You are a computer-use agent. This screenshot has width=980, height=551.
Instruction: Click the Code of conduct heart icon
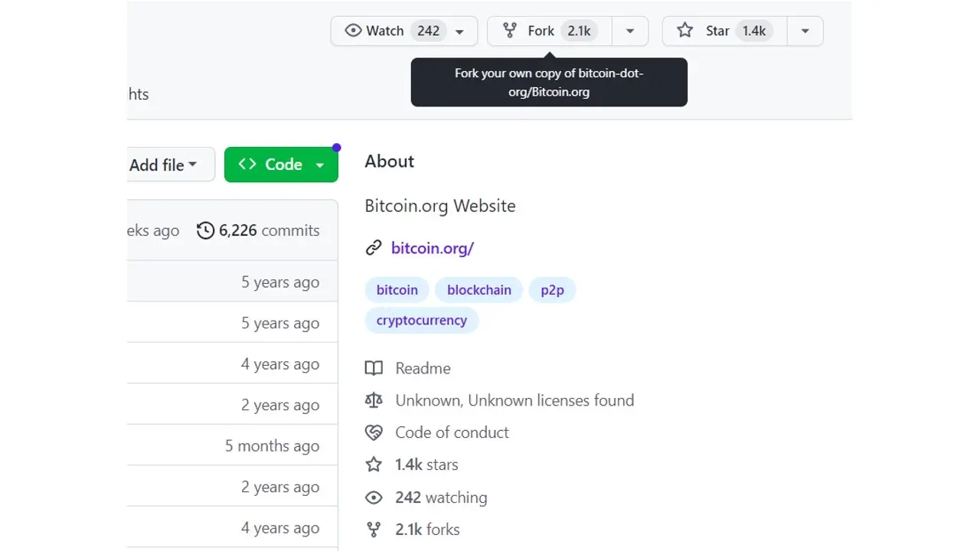(374, 433)
